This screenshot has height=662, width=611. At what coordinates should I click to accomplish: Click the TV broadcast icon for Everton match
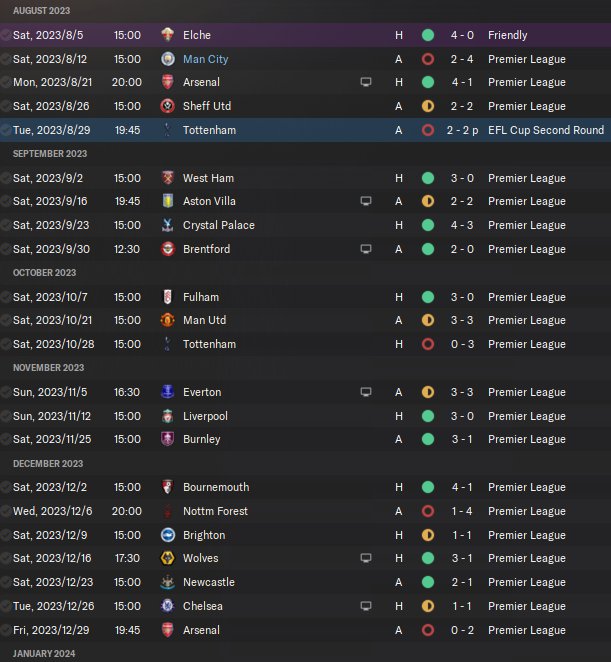tap(366, 392)
